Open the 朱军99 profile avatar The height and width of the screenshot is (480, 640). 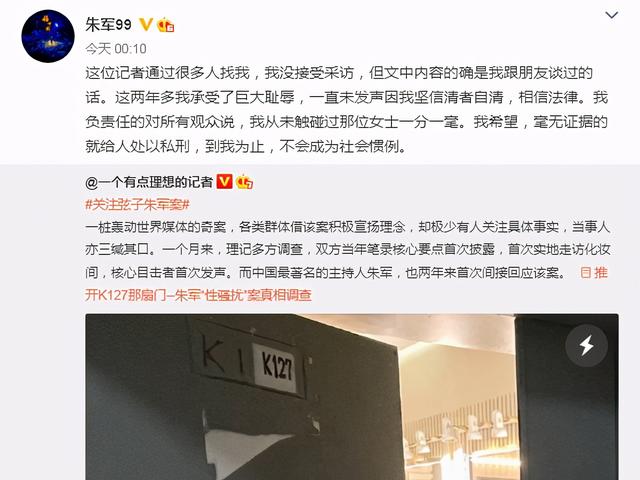pos(48,36)
